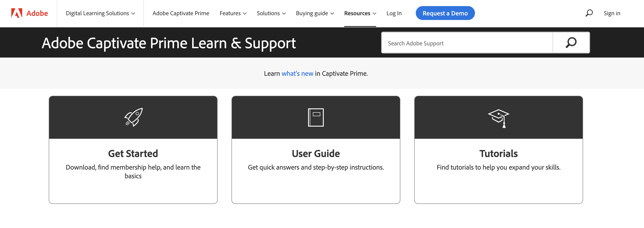The width and height of the screenshot is (644, 228).
Task: Click the Request a Demo button
Action: point(445,13)
